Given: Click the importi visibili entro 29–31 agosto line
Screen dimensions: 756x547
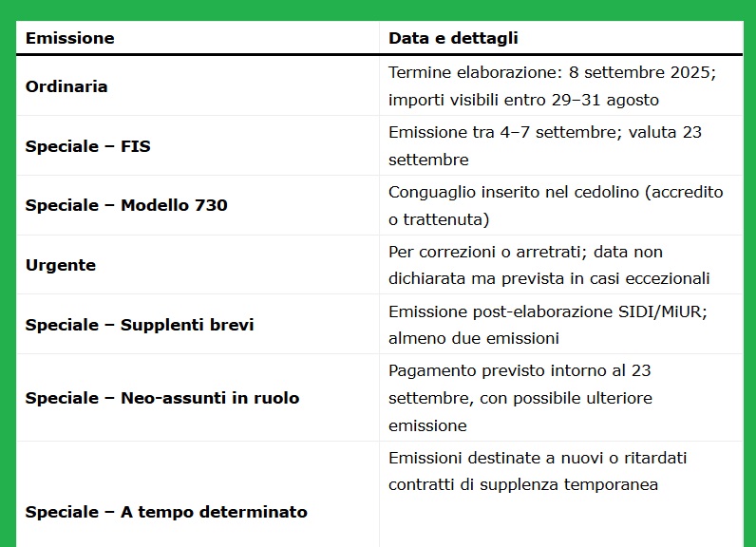Looking at the screenshot, I should tap(523, 101).
